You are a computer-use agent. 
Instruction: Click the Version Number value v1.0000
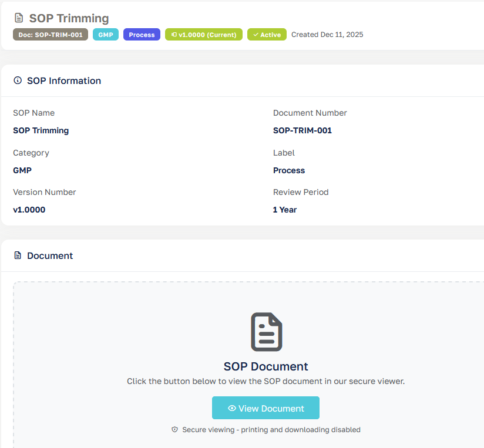(29, 210)
